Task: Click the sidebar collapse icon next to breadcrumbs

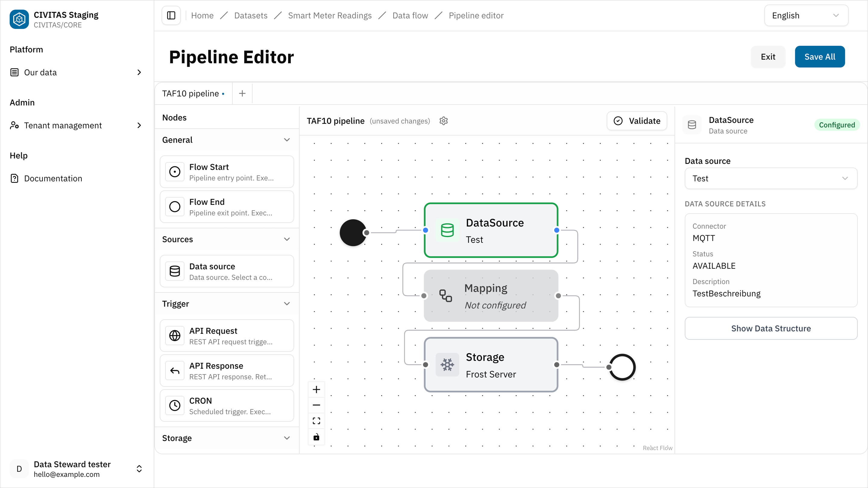Action: click(171, 15)
